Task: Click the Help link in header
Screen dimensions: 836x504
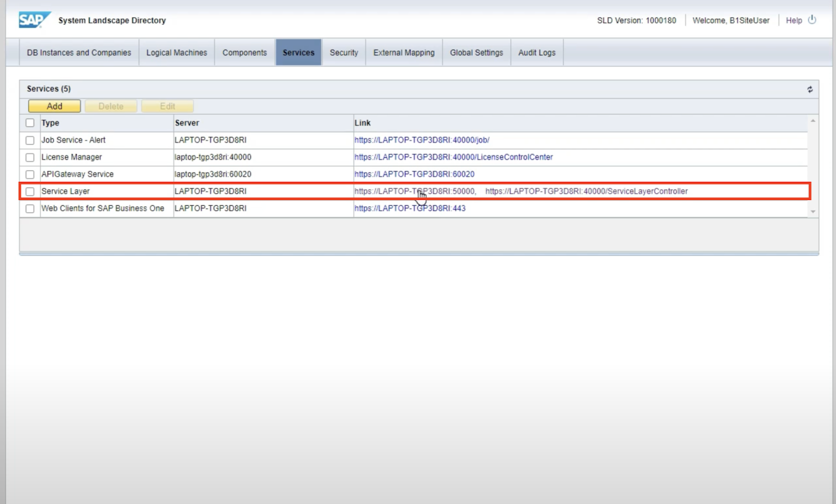Action: point(794,20)
